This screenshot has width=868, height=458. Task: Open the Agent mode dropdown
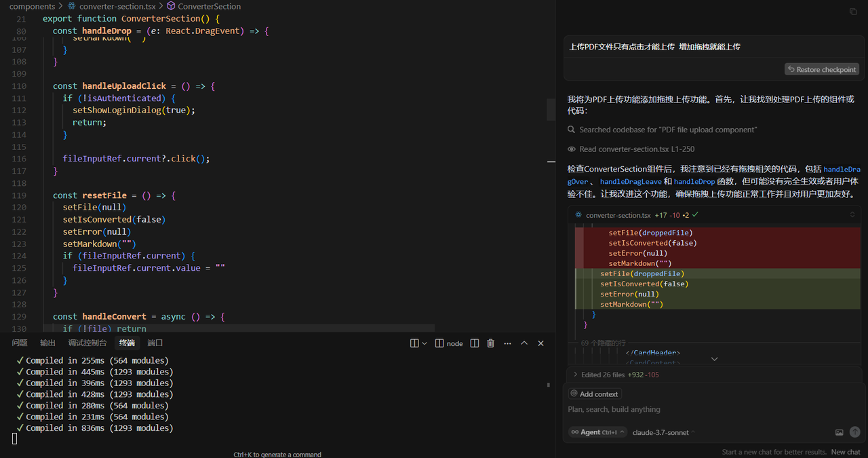(x=598, y=432)
